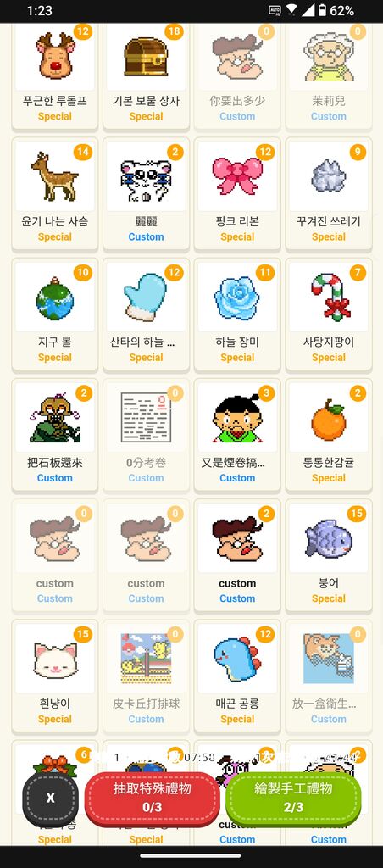Viewport: 383px width, 868px height.
Task: Tap the treasure chest gift icon
Action: [146, 57]
